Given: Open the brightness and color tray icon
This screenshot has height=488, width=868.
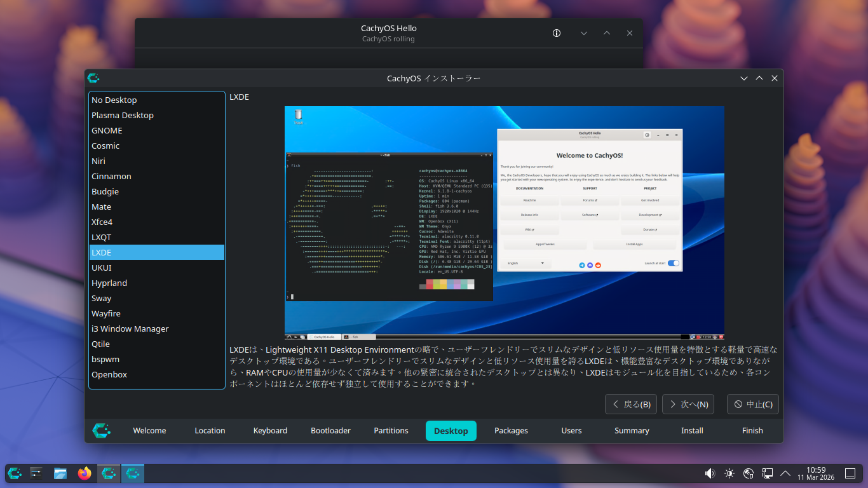Looking at the screenshot, I should (x=729, y=473).
